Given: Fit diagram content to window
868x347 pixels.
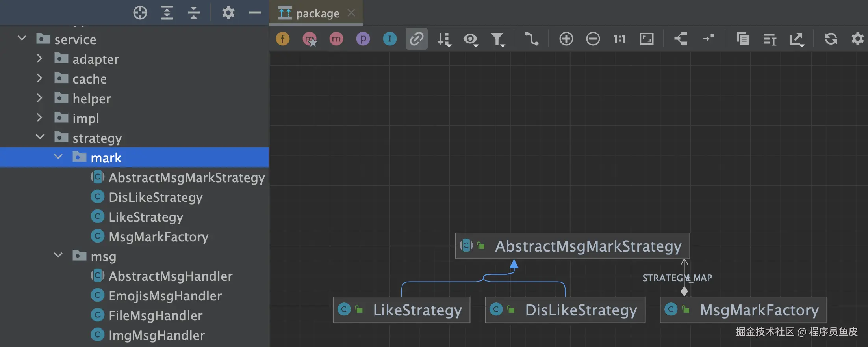Looking at the screenshot, I should 647,39.
